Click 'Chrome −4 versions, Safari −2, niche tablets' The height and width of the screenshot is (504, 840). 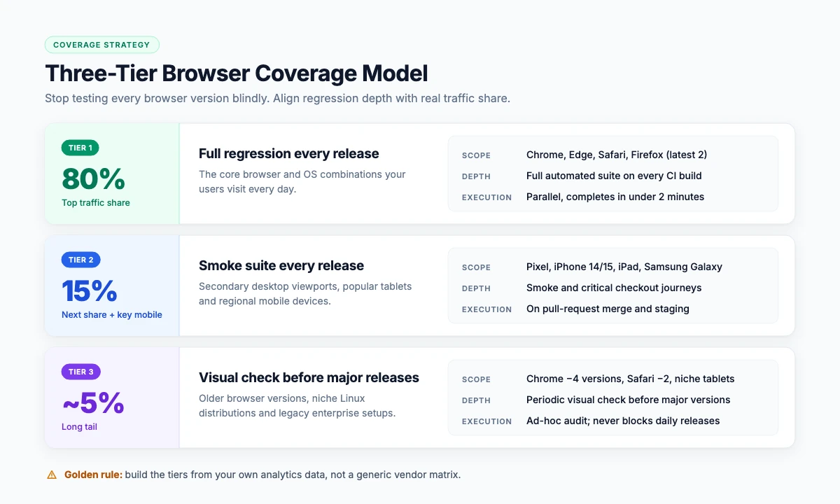coord(631,379)
